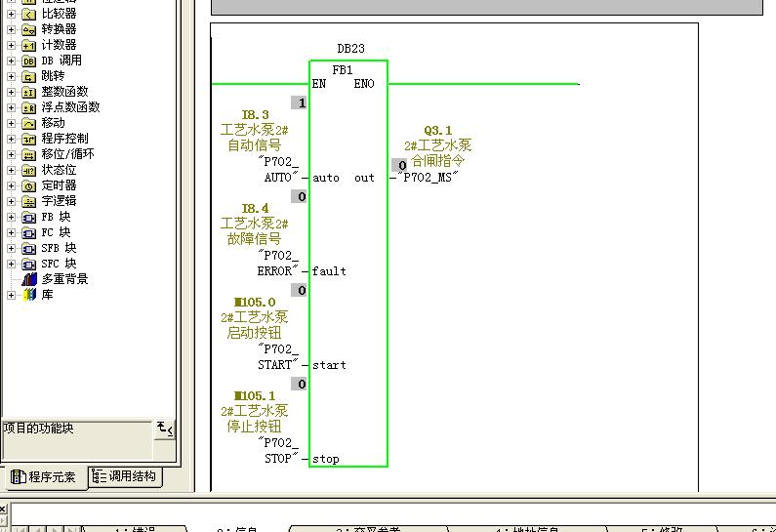Click the out parameter pin
The height and width of the screenshot is (532, 776).
pos(364,178)
